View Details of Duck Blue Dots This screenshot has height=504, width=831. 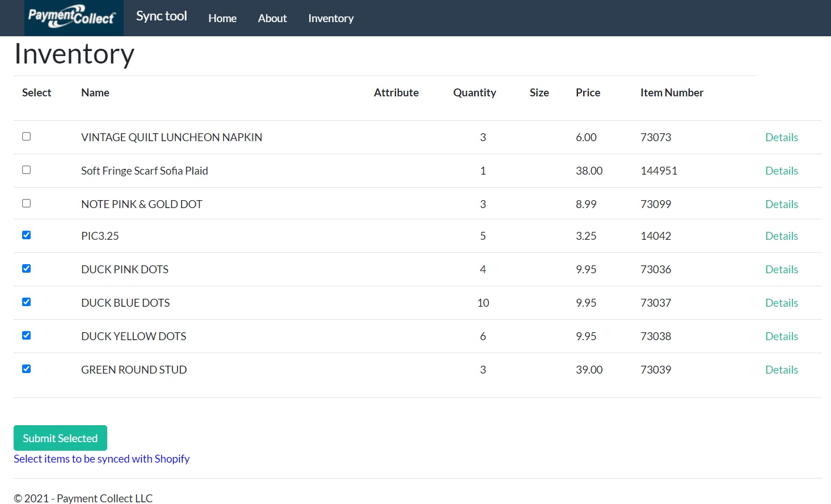[x=781, y=303]
